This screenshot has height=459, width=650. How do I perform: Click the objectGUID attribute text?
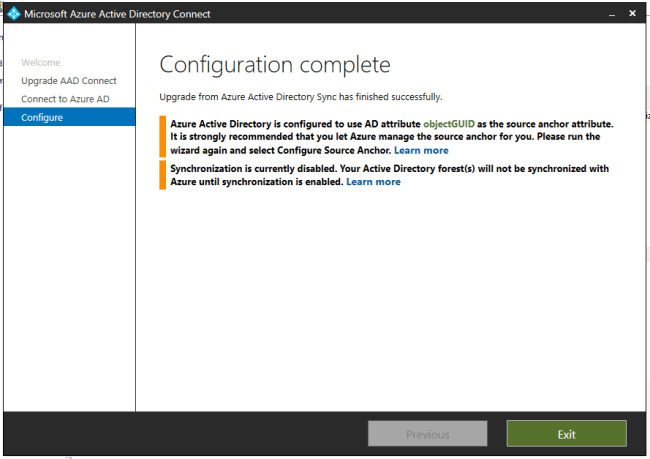pos(449,124)
